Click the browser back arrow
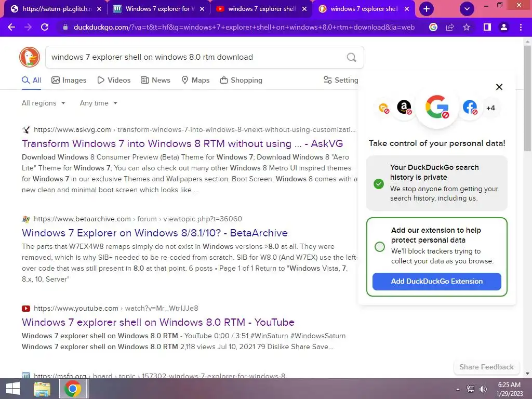This screenshot has width=532, height=399. click(11, 27)
